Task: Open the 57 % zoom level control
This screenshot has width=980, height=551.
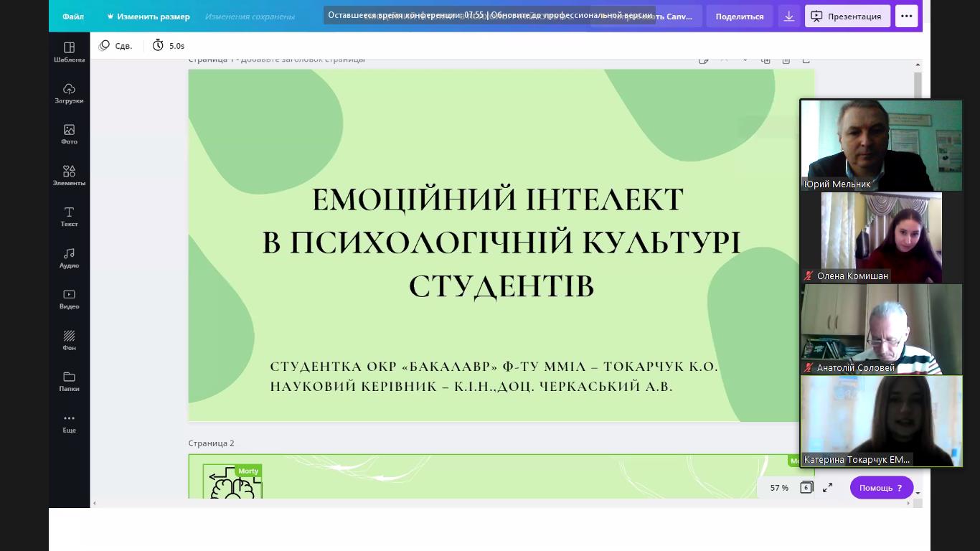Action: click(779, 487)
